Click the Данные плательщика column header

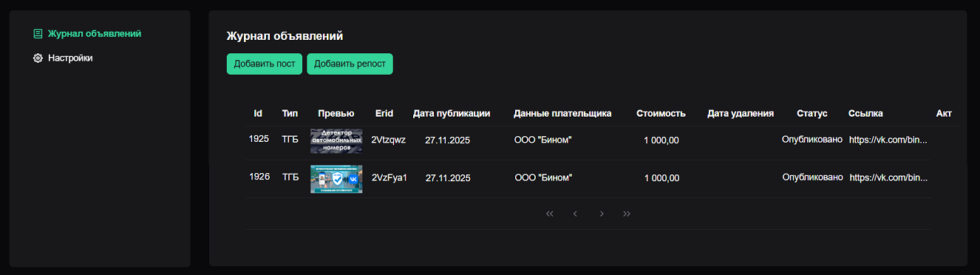click(562, 113)
